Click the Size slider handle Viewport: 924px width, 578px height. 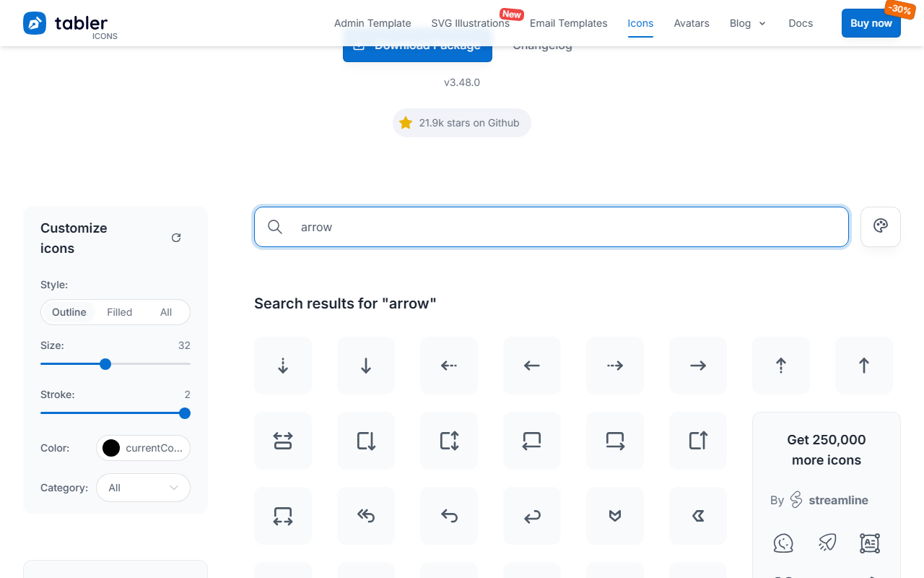pos(105,364)
